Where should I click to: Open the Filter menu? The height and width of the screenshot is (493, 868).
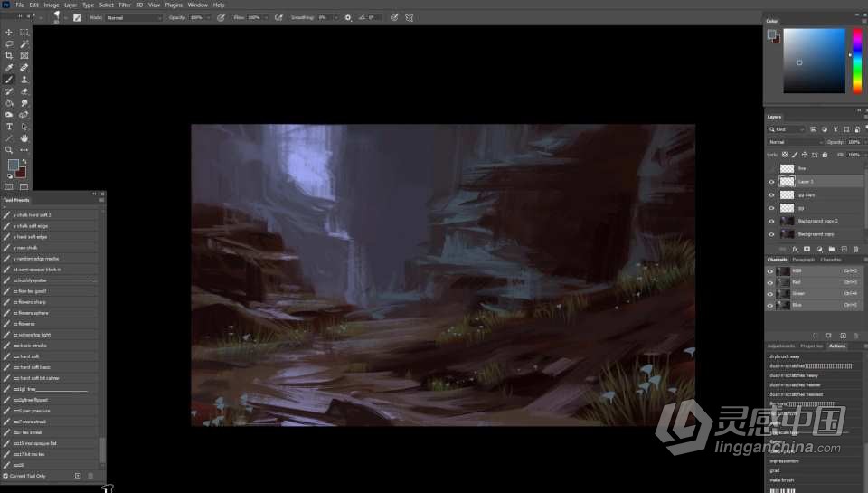pyautogui.click(x=125, y=5)
